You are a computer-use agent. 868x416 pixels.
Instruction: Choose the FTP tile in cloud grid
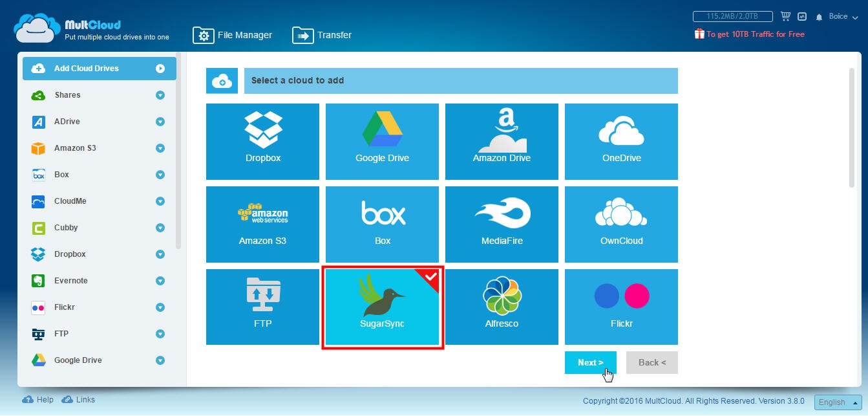[262, 307]
